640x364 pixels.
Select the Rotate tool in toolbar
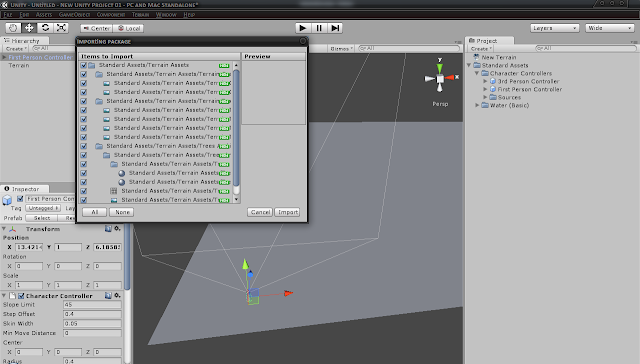(45, 28)
